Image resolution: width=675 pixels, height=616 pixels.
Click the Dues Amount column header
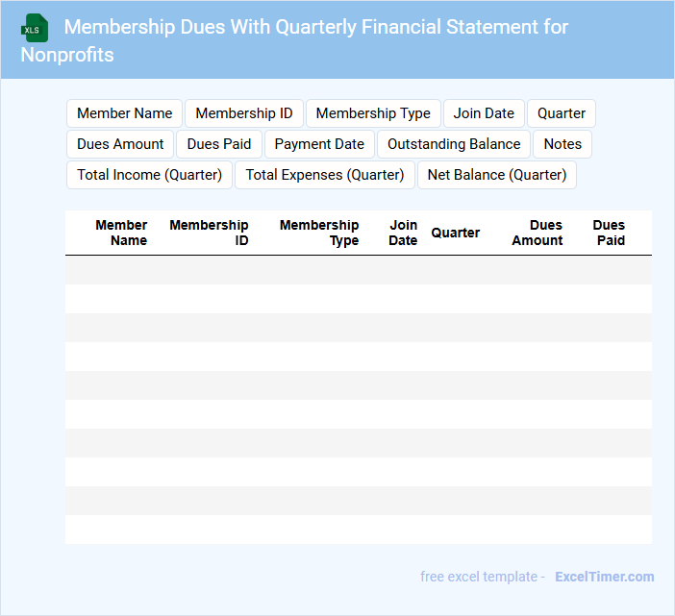[x=537, y=233]
